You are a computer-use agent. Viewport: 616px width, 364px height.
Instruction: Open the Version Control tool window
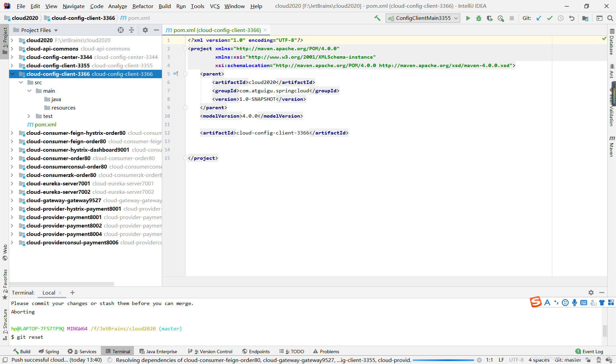(x=210, y=351)
